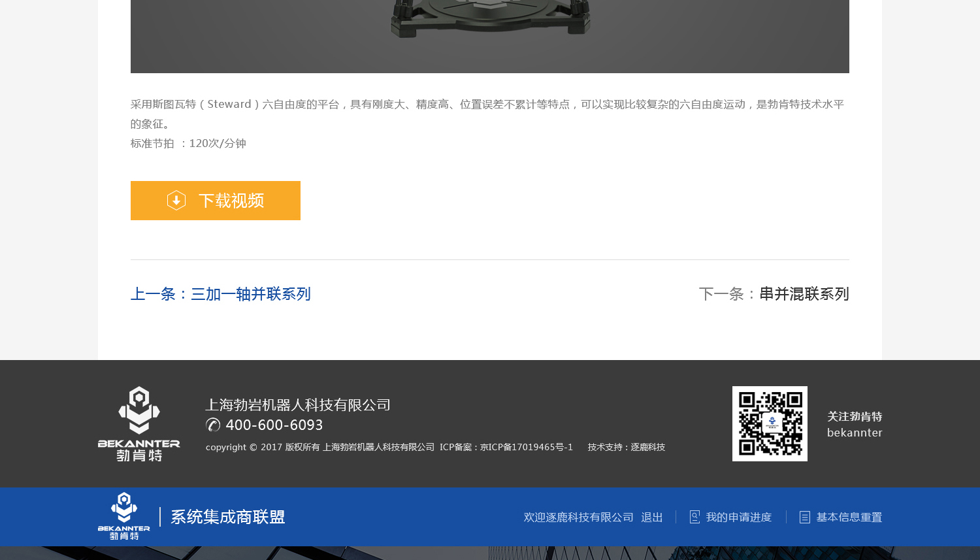
Task: Open 我的申请进度 menu item
Action: 739,518
